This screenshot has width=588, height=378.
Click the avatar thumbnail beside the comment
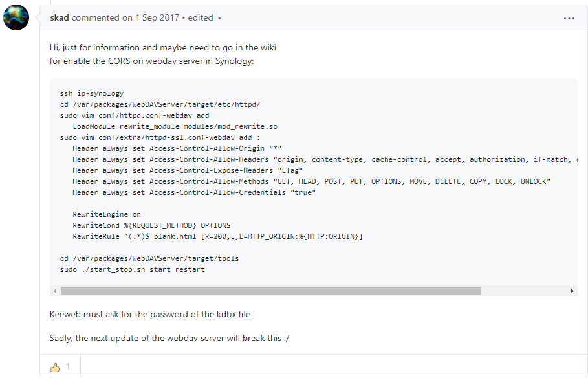16,17
